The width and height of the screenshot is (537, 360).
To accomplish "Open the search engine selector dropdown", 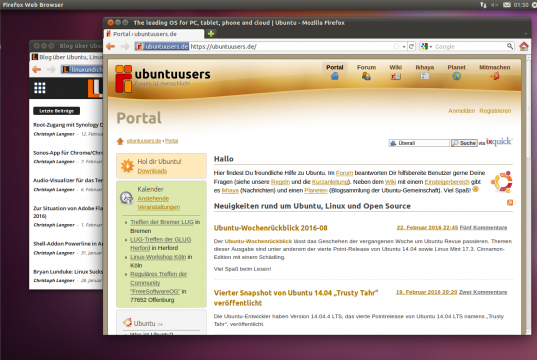I will click(x=426, y=46).
